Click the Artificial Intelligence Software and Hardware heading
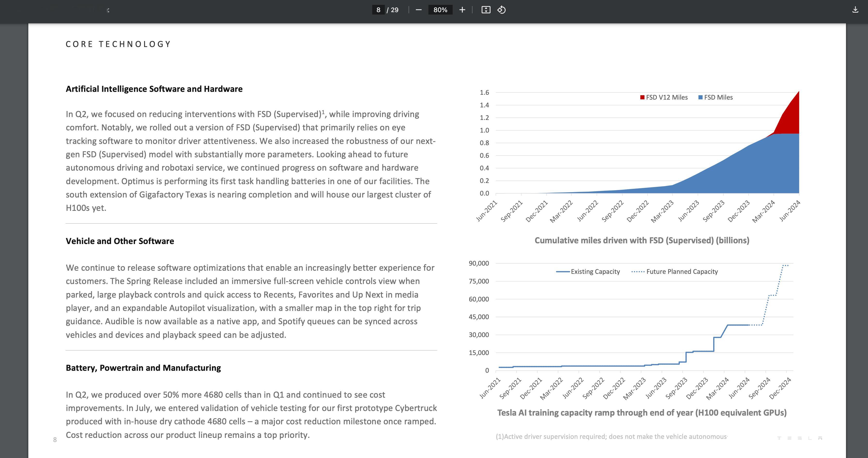 (x=154, y=89)
